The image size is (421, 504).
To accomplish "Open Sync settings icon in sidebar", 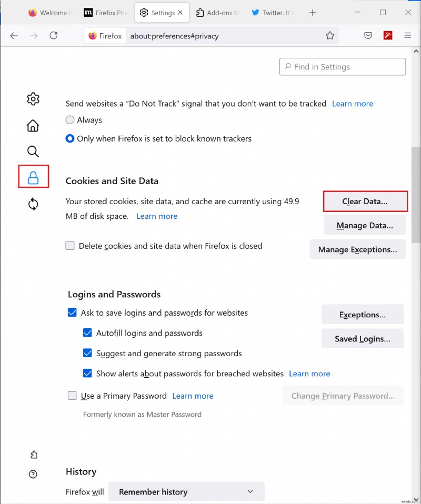I will coord(33,204).
